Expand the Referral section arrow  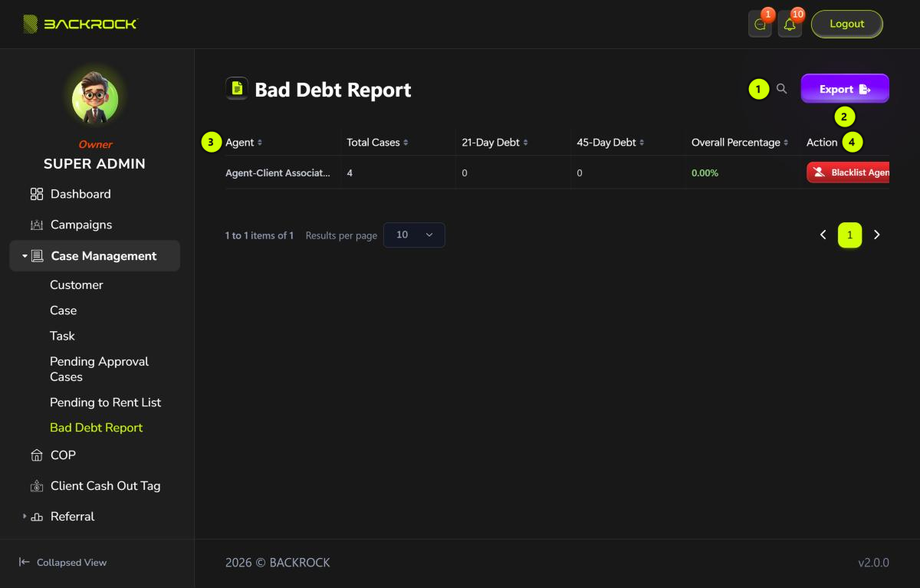25,517
